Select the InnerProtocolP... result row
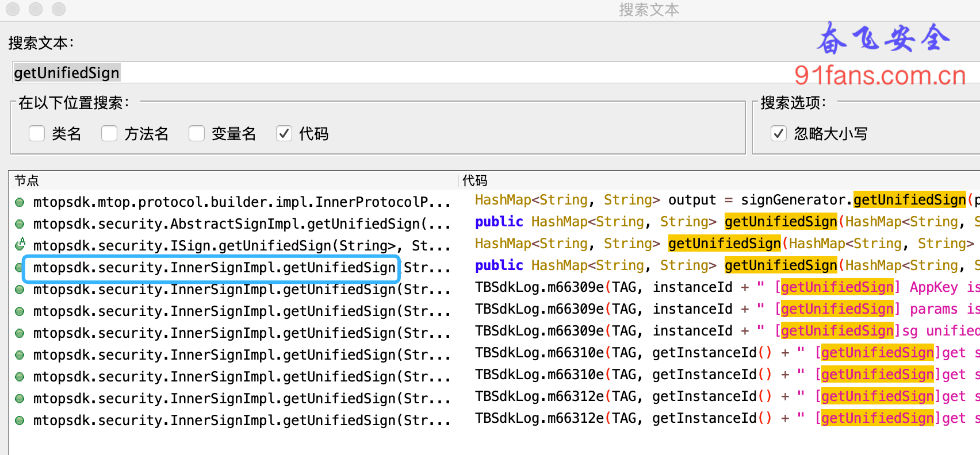 (242, 202)
